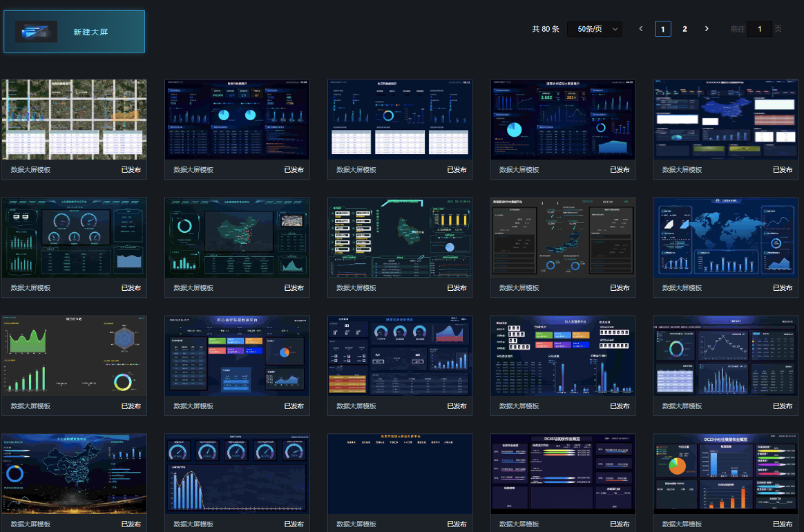Click the go-to page number input field
The height and width of the screenshot is (532, 804).
[759, 29]
